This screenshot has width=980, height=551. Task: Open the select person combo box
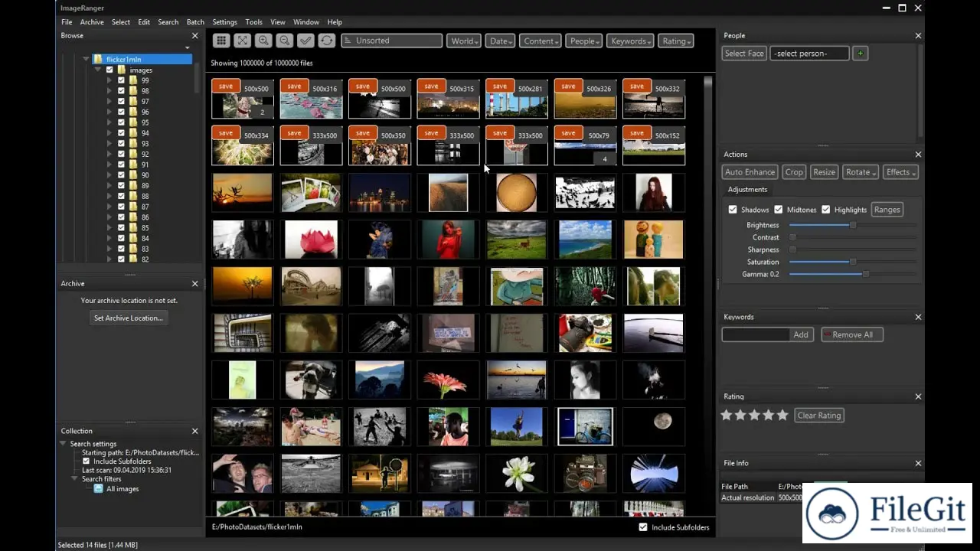809,54
